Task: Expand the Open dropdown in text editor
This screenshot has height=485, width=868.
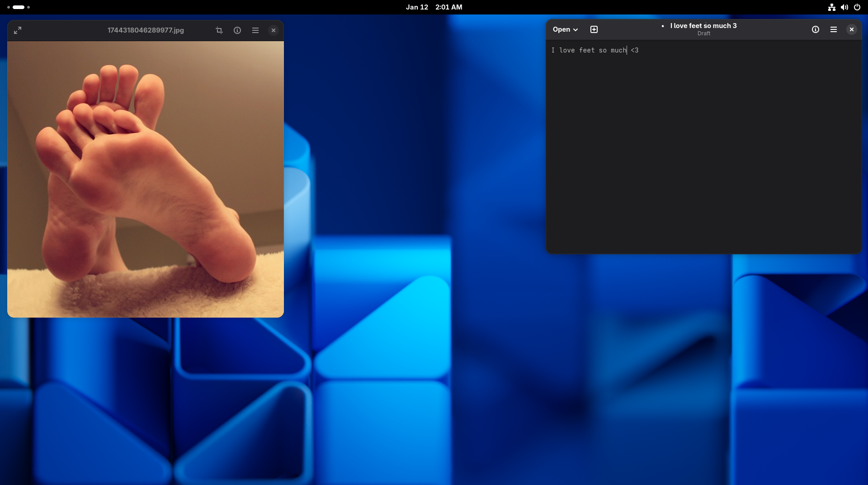Action: click(565, 29)
